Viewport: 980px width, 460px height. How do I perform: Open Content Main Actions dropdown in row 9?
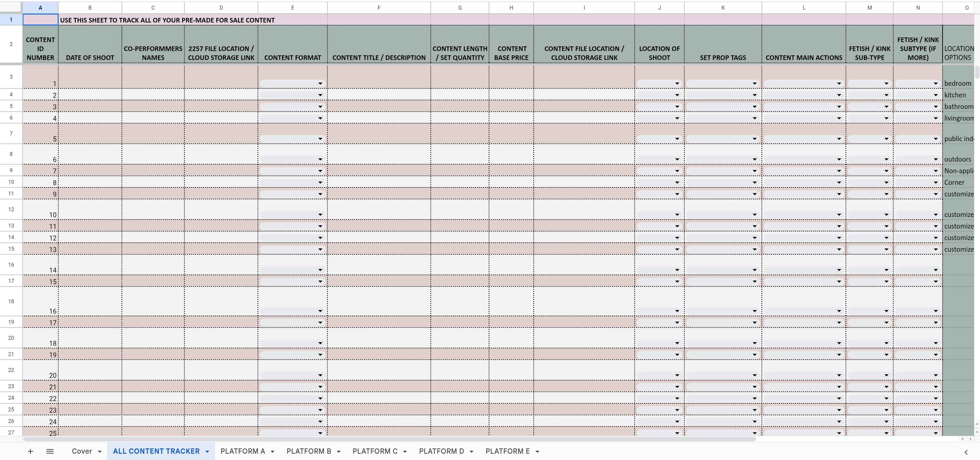(839, 171)
